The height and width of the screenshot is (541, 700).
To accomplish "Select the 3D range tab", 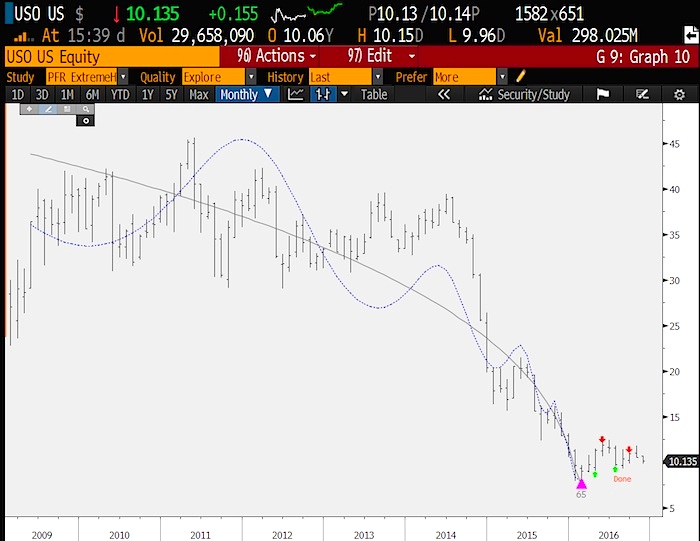I will coord(42,94).
